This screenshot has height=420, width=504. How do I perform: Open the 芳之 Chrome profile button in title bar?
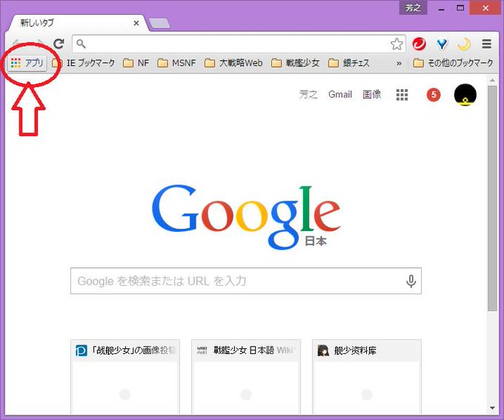tap(413, 7)
